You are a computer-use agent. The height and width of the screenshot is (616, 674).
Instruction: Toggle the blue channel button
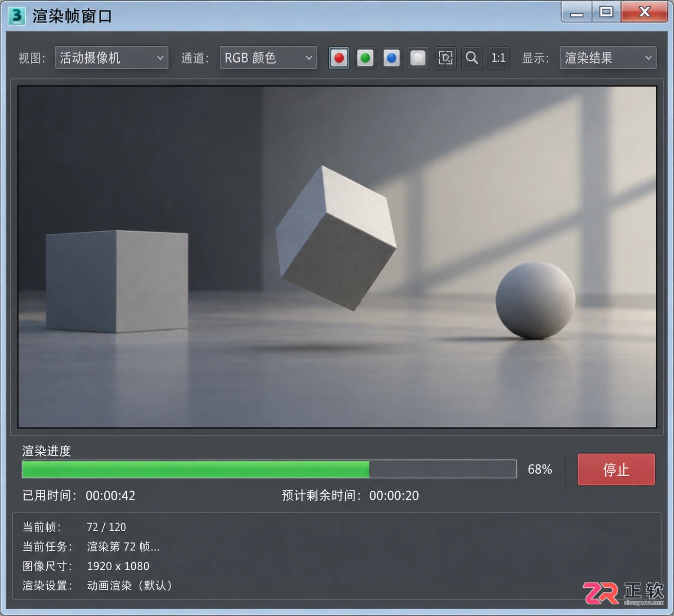coord(391,58)
